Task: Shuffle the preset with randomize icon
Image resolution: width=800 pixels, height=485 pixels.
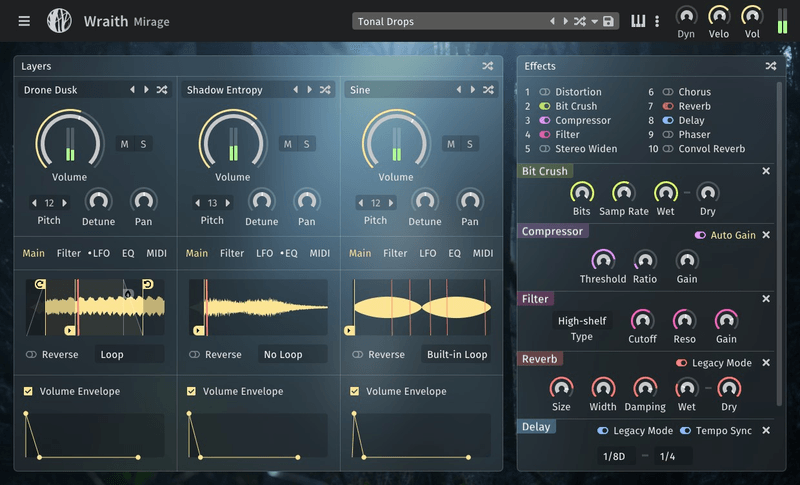Action: coord(579,22)
